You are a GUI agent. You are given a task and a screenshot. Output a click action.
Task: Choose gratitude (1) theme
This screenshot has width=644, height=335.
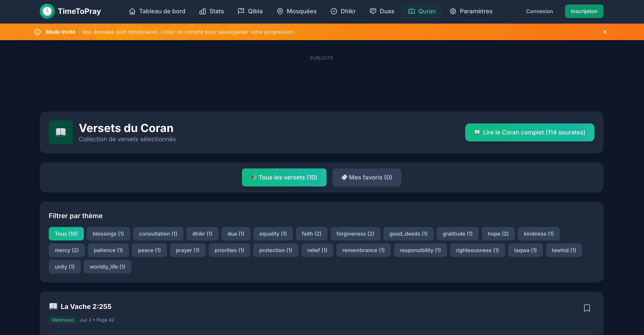(458, 234)
